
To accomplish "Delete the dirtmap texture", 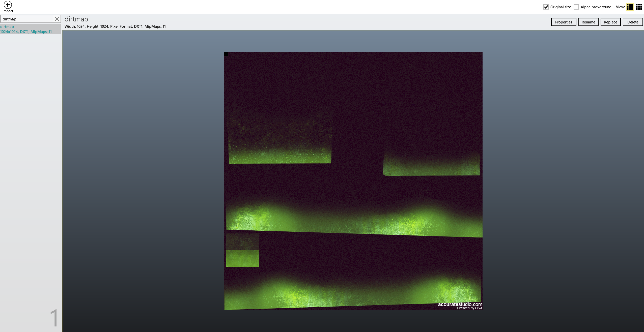I will (x=632, y=22).
